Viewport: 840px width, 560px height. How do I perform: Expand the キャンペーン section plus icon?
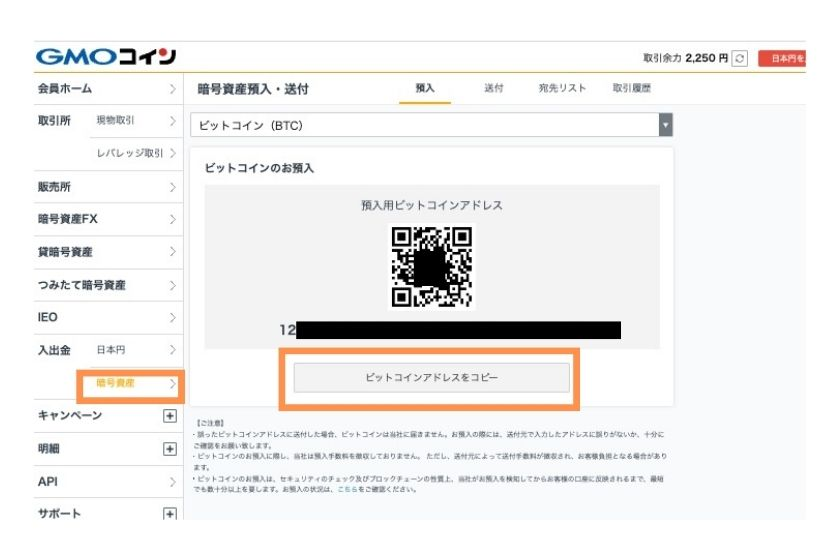tap(170, 416)
